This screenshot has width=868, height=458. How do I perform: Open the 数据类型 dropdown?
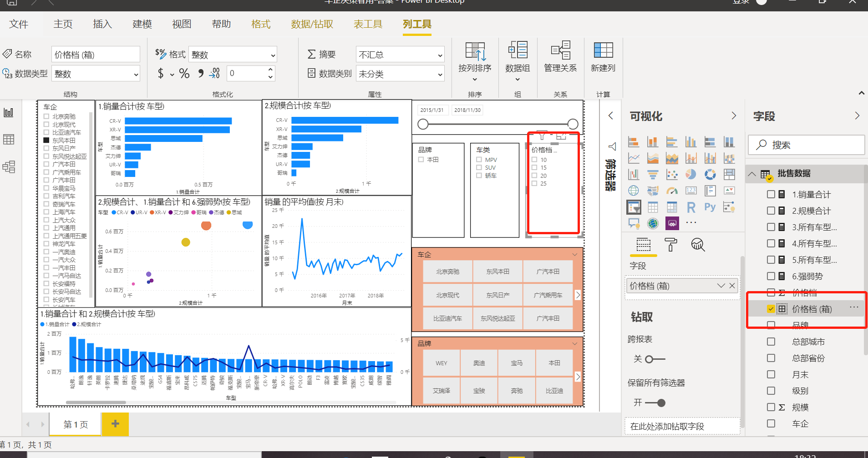point(96,74)
